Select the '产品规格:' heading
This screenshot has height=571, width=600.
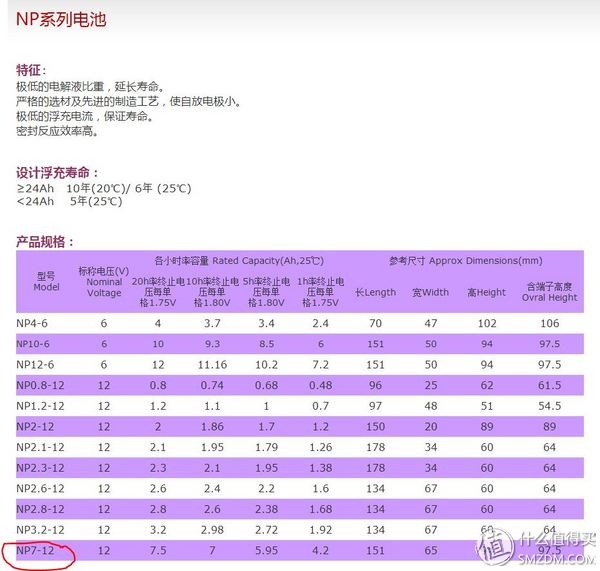pos(44,242)
